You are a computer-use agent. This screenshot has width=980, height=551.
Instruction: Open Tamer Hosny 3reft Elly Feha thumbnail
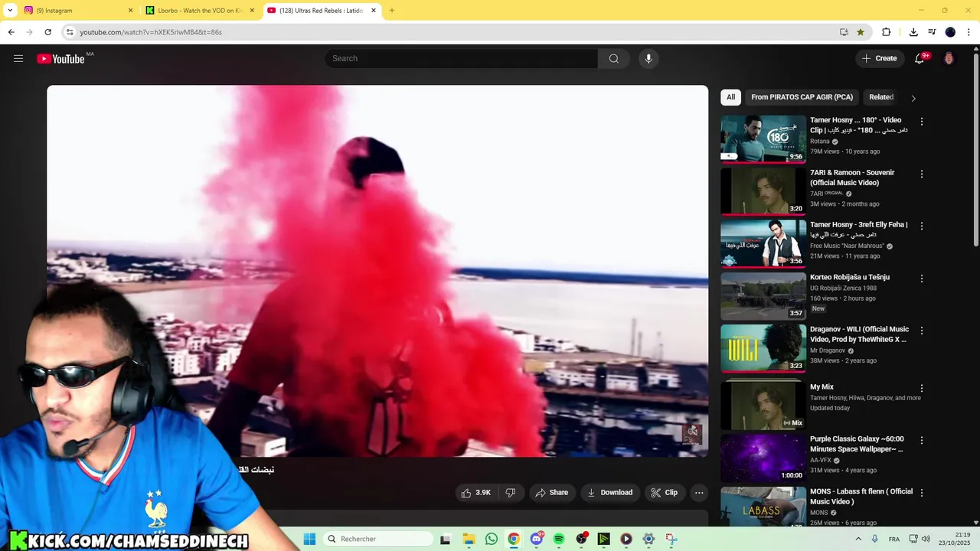[x=763, y=243]
